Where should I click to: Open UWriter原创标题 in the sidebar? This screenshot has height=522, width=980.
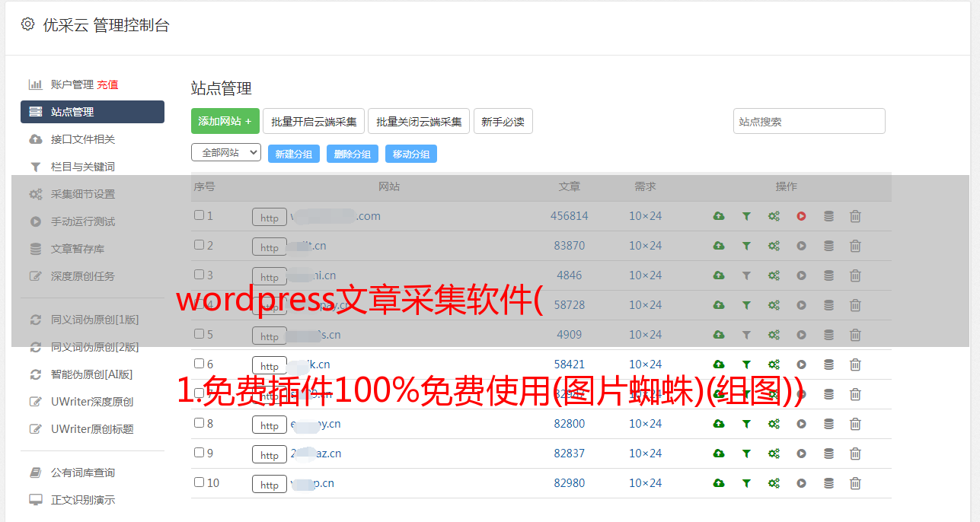click(92, 429)
